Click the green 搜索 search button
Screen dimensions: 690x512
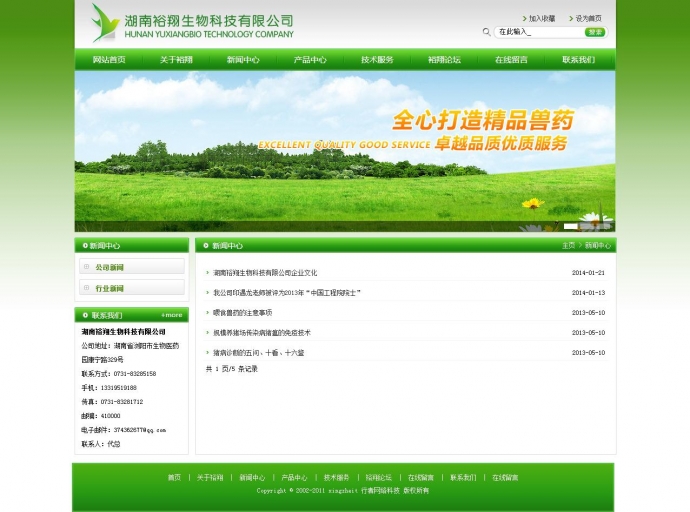pyautogui.click(x=595, y=32)
